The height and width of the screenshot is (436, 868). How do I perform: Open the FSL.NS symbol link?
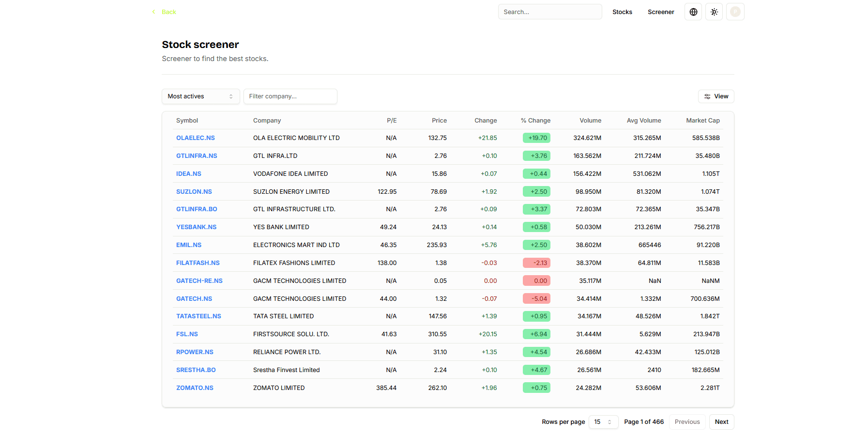click(187, 334)
